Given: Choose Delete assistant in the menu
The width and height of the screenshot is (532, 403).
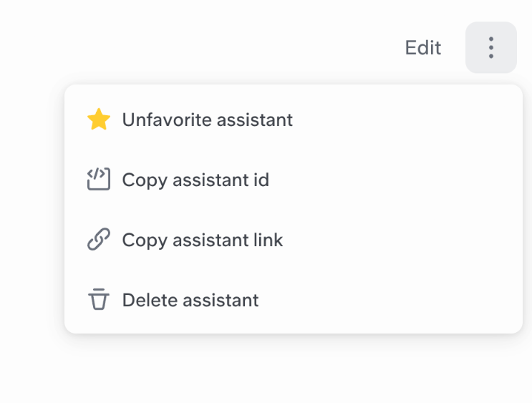Looking at the screenshot, I should click(x=190, y=300).
